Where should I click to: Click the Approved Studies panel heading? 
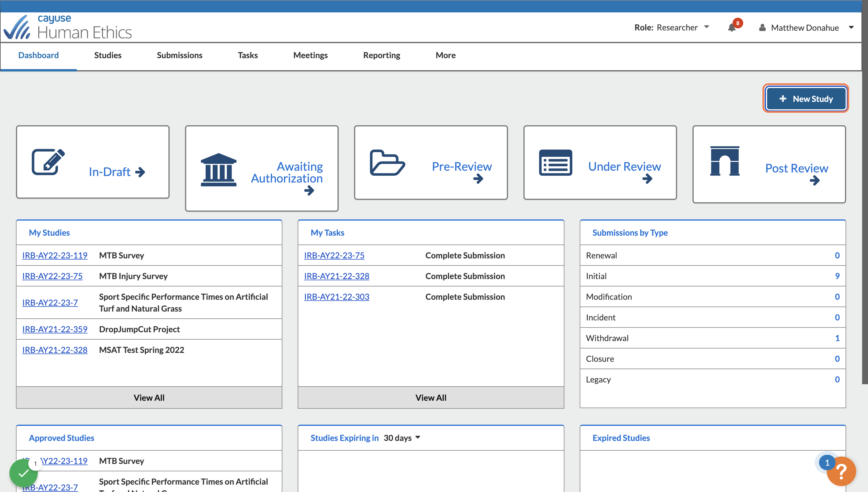(x=61, y=438)
